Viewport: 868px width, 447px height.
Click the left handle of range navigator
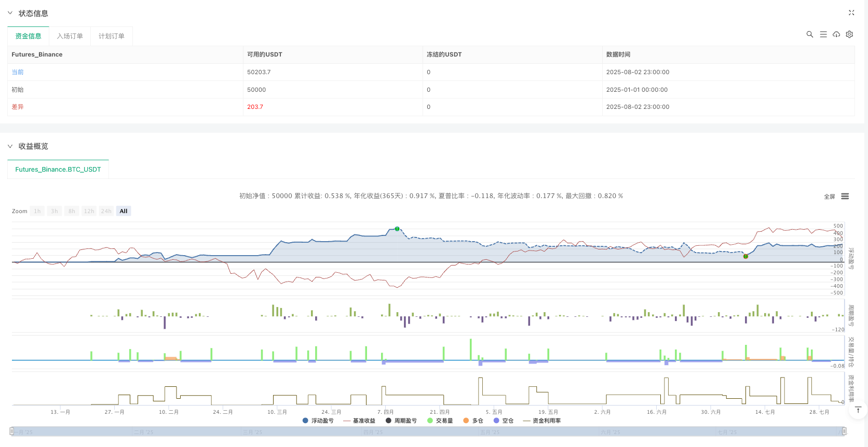point(12,431)
